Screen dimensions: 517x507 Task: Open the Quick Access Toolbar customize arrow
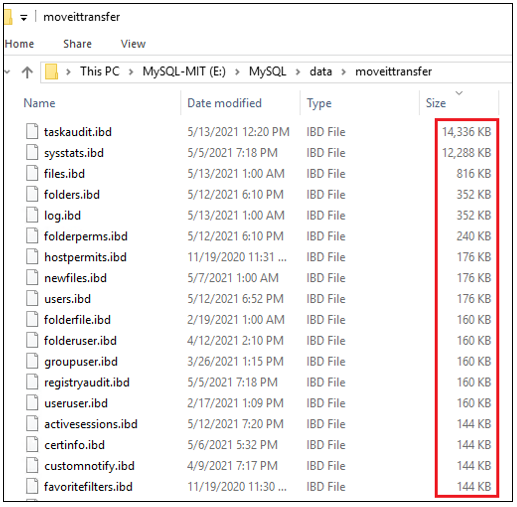pos(24,18)
